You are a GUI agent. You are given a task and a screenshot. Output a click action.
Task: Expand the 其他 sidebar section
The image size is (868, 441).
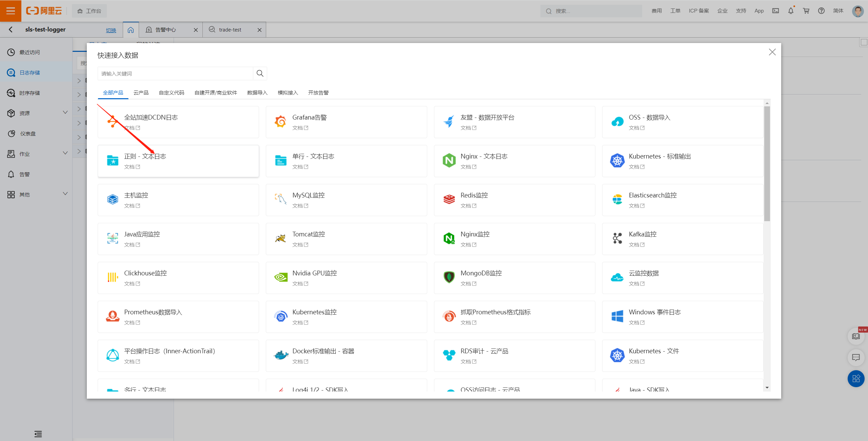click(x=65, y=194)
